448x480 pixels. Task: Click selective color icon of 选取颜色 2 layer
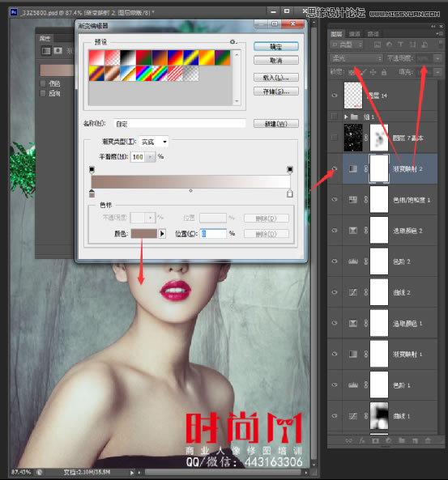click(353, 231)
